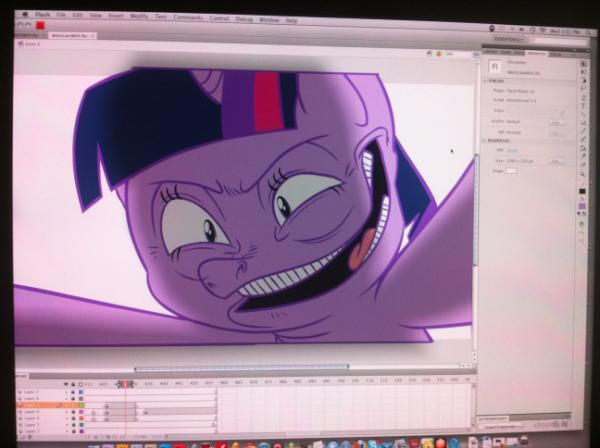
Task: Switch to the active Properties panel tab
Action: tap(536, 54)
